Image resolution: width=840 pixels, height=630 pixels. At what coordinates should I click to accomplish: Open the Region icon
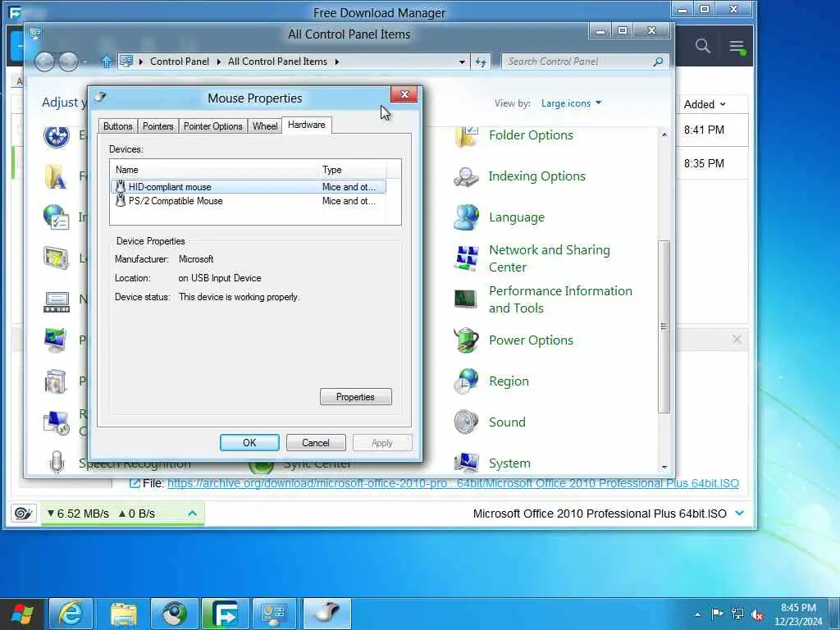pyautogui.click(x=466, y=381)
